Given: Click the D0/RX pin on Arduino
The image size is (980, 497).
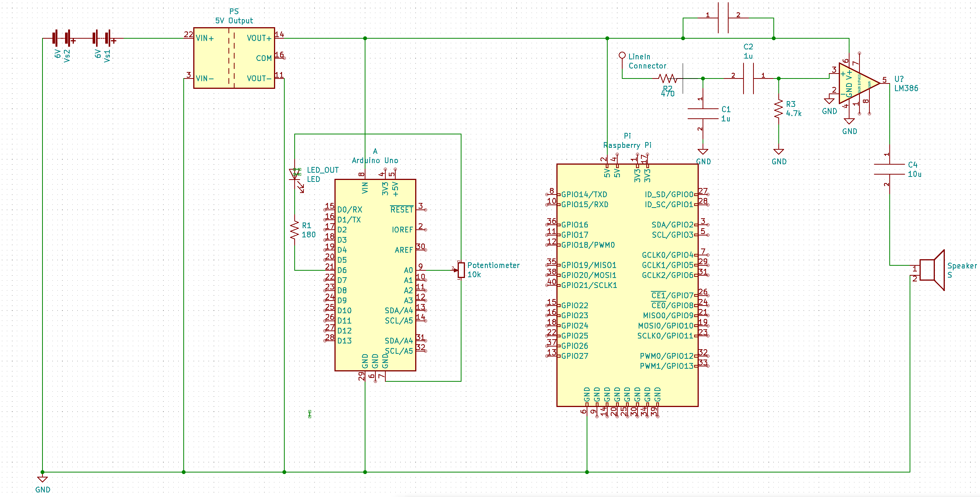Looking at the screenshot, I should pyautogui.click(x=350, y=210).
